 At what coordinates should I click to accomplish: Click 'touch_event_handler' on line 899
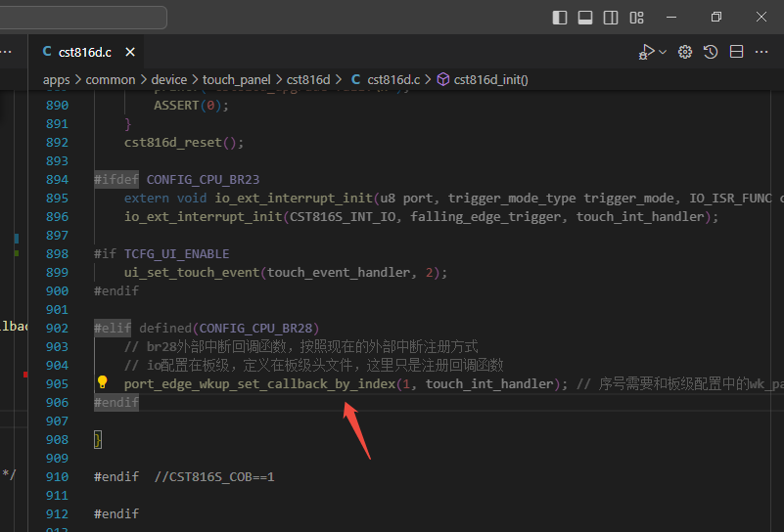(339, 273)
